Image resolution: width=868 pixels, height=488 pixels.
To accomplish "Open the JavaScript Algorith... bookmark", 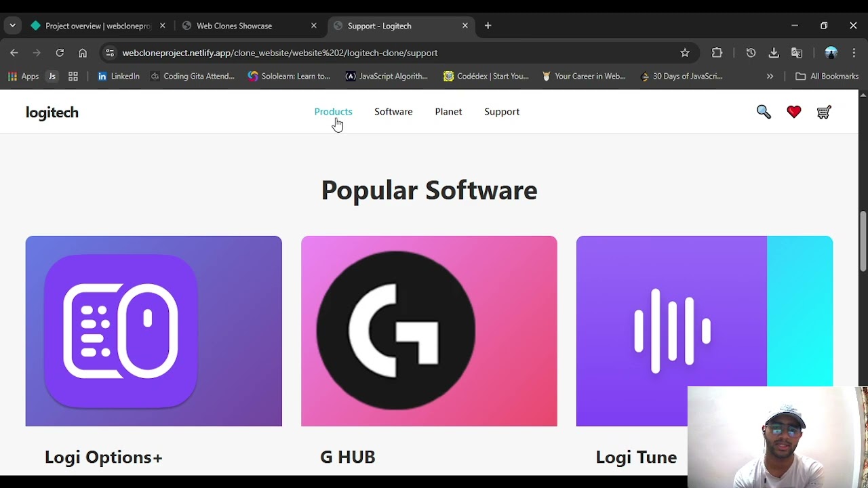I will pyautogui.click(x=387, y=76).
